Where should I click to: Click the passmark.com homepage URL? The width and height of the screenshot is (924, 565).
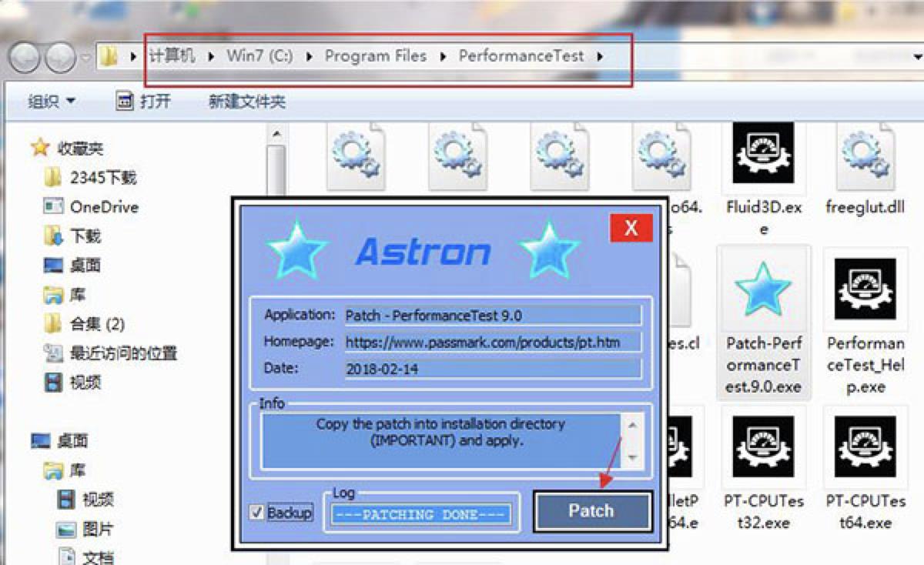point(490,342)
